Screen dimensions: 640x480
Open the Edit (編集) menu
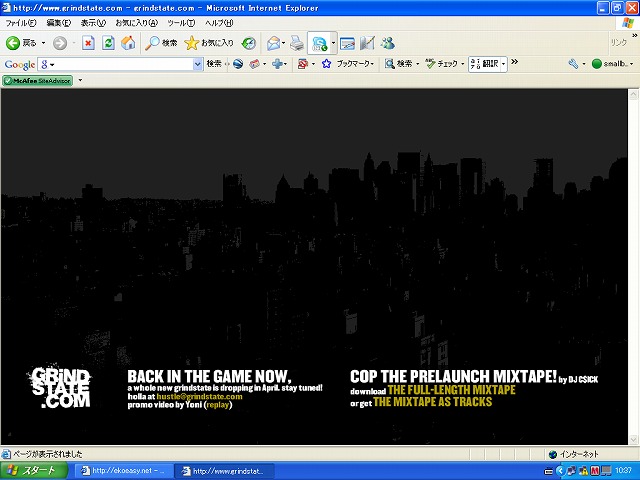click(59, 23)
